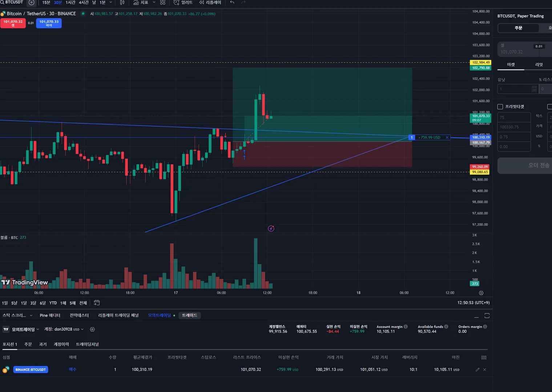Create an alert with 얼러트
552x392 pixels.
click(x=183, y=3)
